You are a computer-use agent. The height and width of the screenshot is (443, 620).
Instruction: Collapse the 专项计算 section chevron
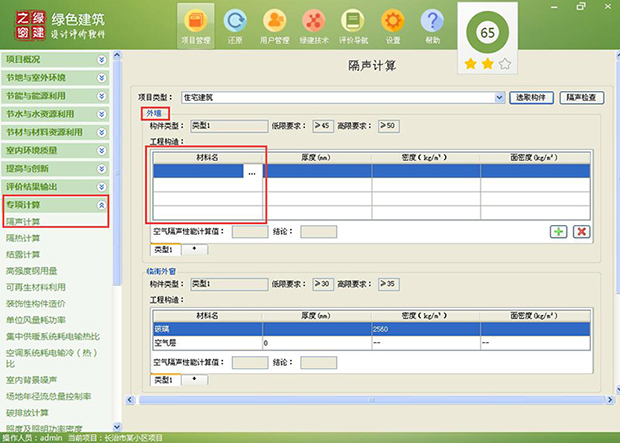pos(102,205)
